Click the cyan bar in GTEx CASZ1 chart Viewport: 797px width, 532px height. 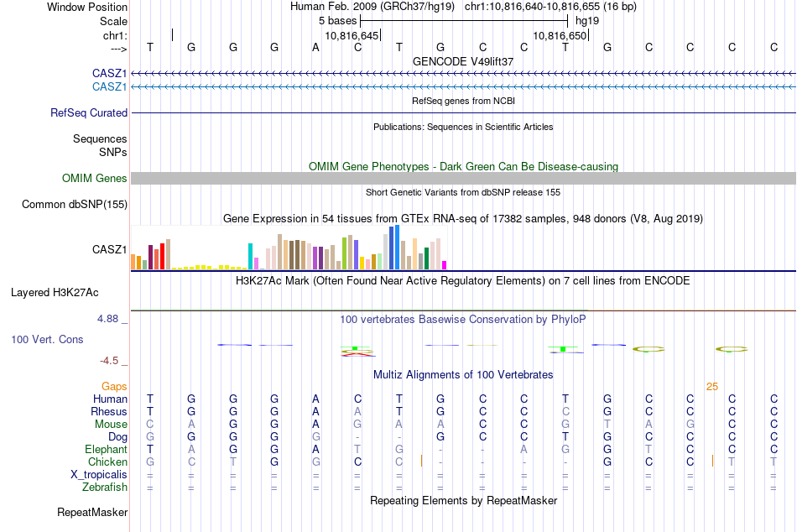point(250,256)
